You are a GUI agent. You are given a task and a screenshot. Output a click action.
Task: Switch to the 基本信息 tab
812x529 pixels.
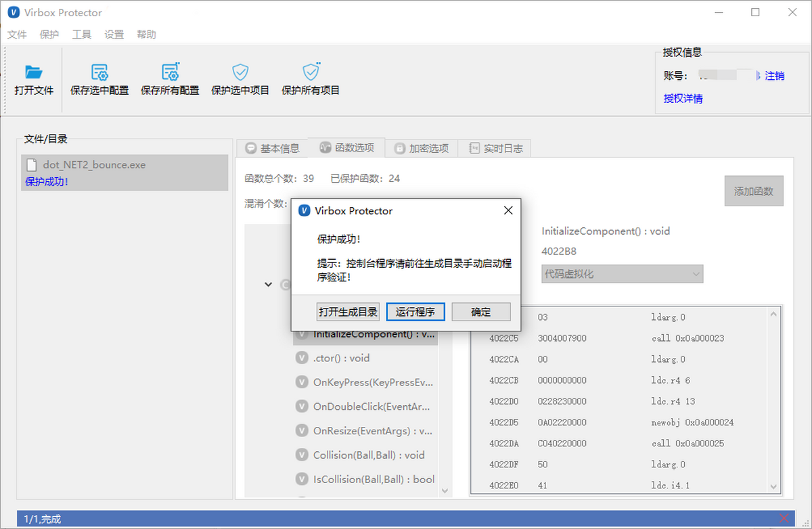click(x=272, y=148)
